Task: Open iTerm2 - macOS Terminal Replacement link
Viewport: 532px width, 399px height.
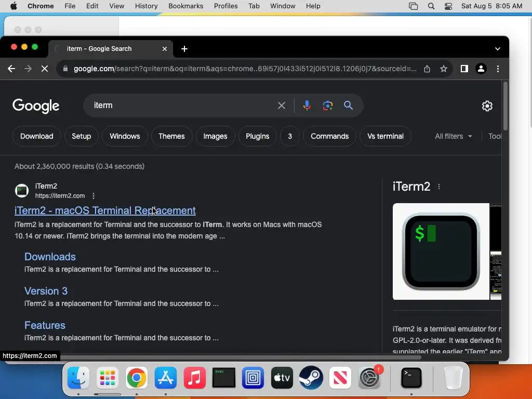Action: (x=105, y=211)
